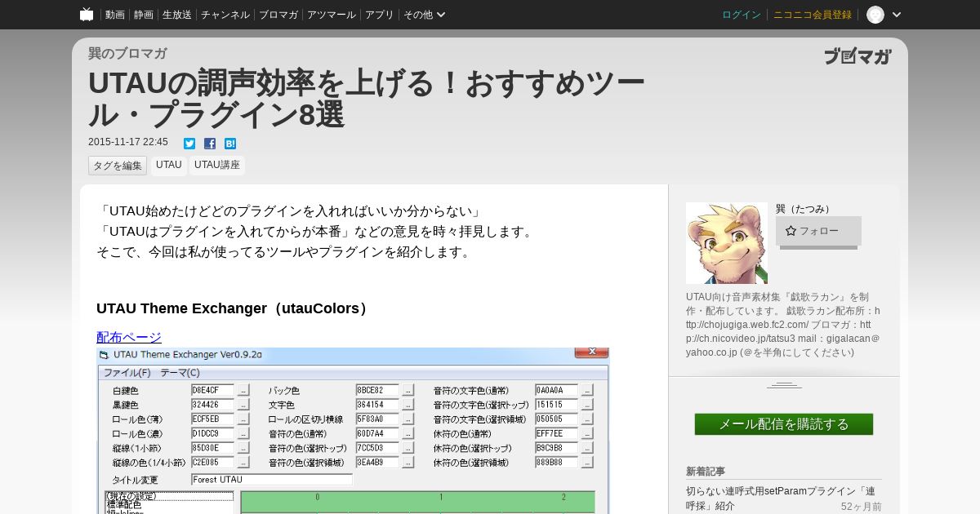The width and height of the screenshot is (980, 514).
Task: Open the UTAU tag
Action: tap(169, 165)
